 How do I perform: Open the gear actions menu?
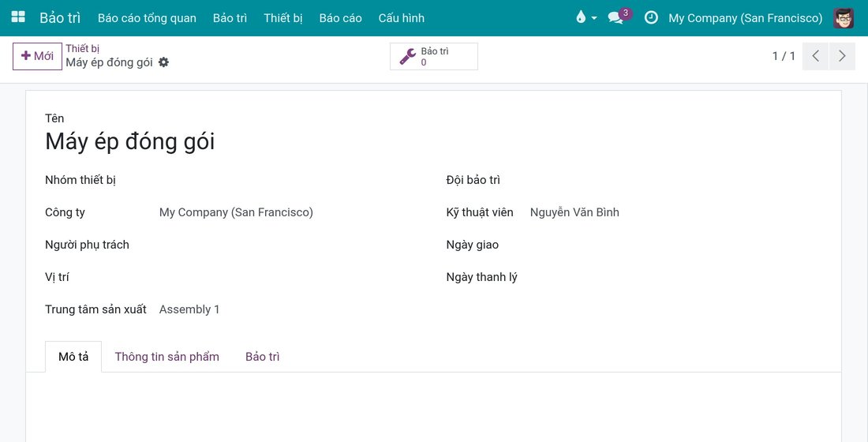tap(163, 62)
